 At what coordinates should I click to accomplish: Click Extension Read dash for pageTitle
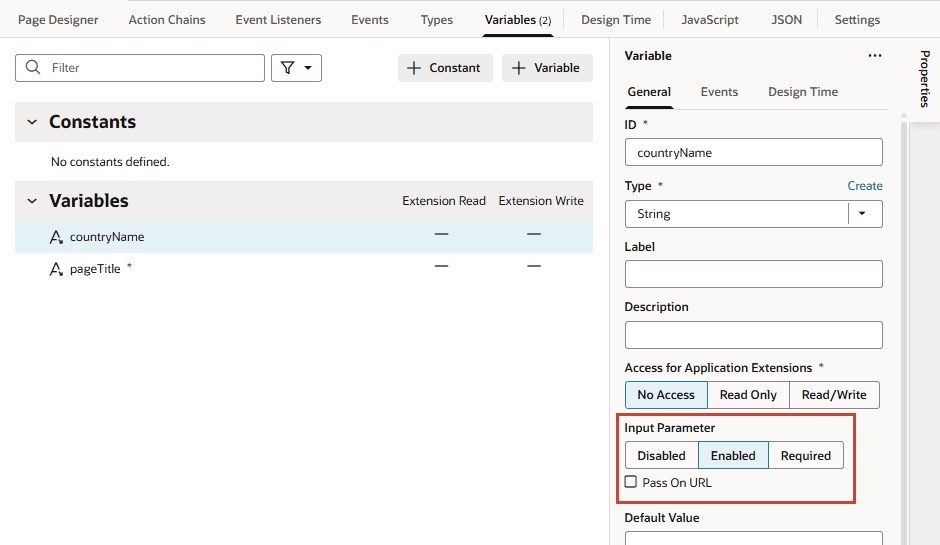pos(442,266)
